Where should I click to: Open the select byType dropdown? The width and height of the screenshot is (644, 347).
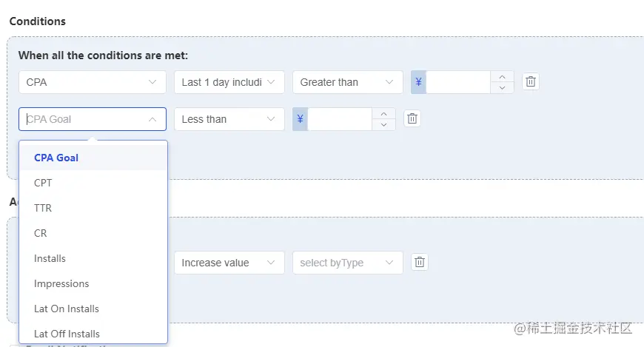347,263
